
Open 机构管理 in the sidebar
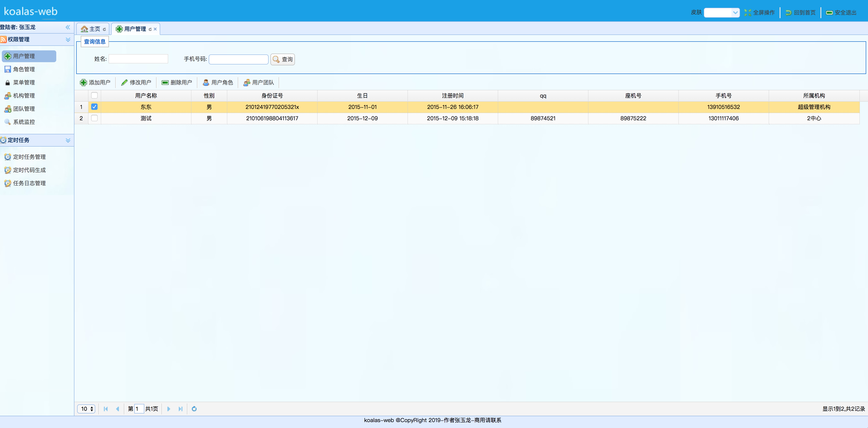point(20,96)
